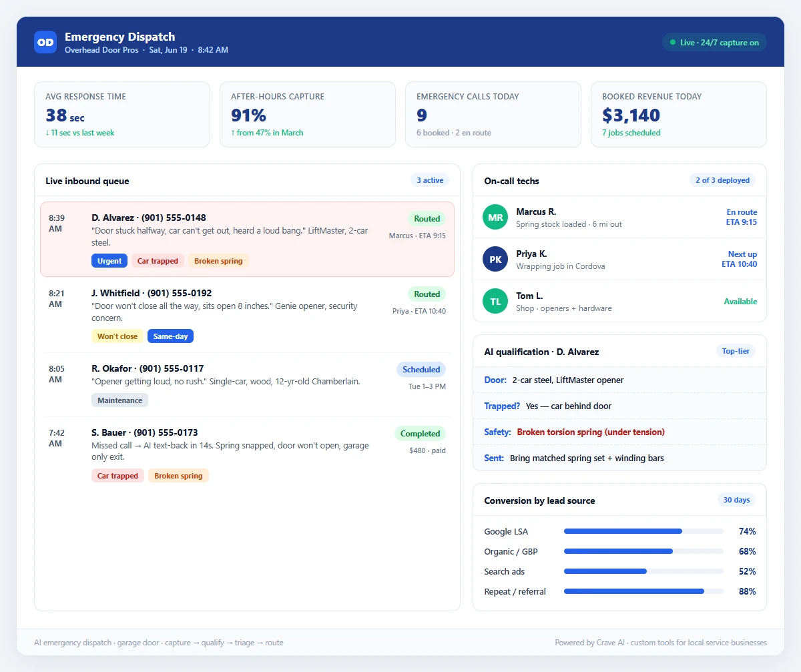
Task: Click Routed status on Alvarez call
Action: [x=427, y=219]
